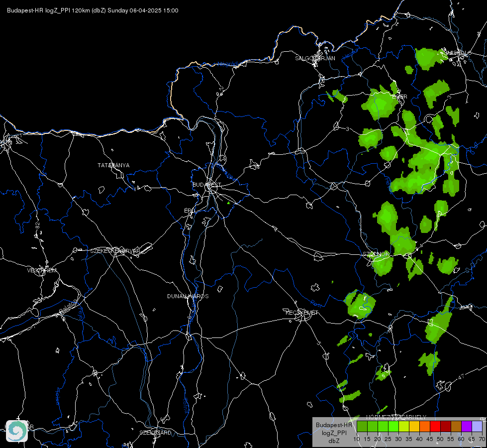Select the TATABANYA city label
Image resolution: width=487 pixels, height=448 pixels.
pyautogui.click(x=113, y=165)
